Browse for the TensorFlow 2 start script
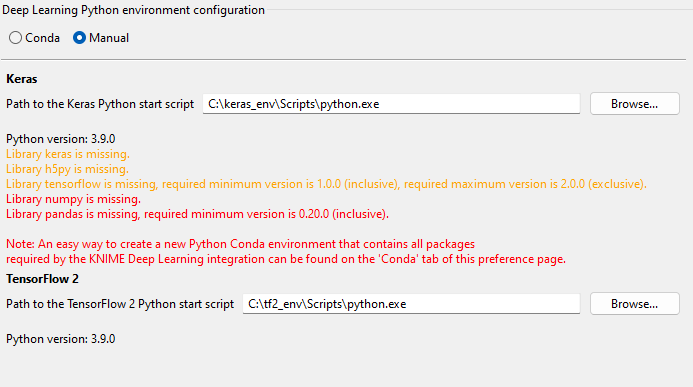The height and width of the screenshot is (387, 693). (635, 304)
